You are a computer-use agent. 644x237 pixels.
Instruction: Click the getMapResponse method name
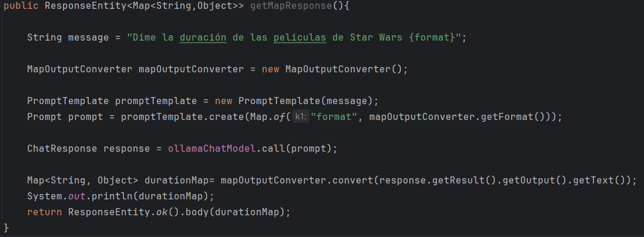click(291, 6)
